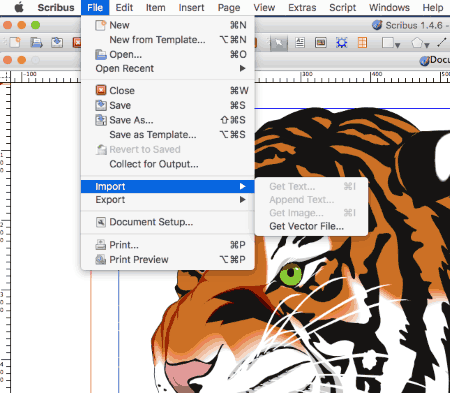The image size is (450, 393).
Task: Choose Collect for Output... menu item
Action: pyautogui.click(x=168, y=164)
